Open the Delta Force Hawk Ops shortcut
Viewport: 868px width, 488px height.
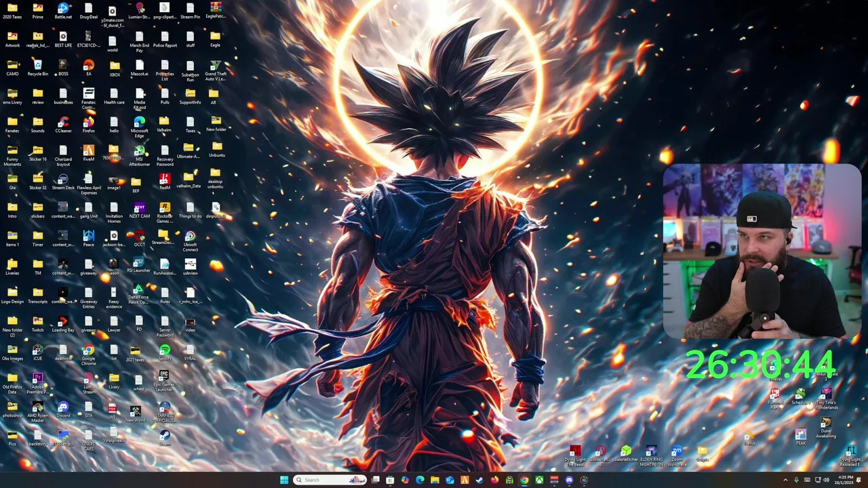pos(138,293)
